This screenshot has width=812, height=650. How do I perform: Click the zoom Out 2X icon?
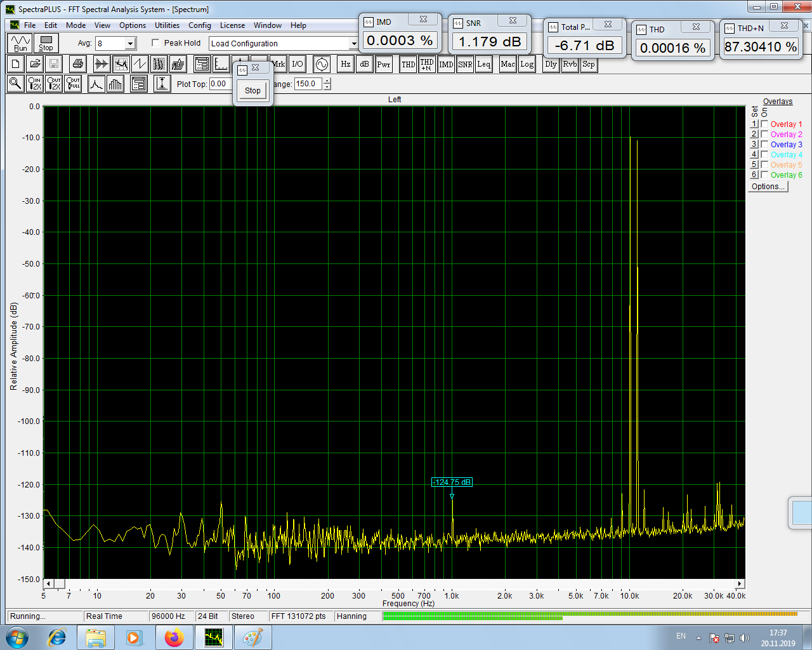(x=54, y=83)
